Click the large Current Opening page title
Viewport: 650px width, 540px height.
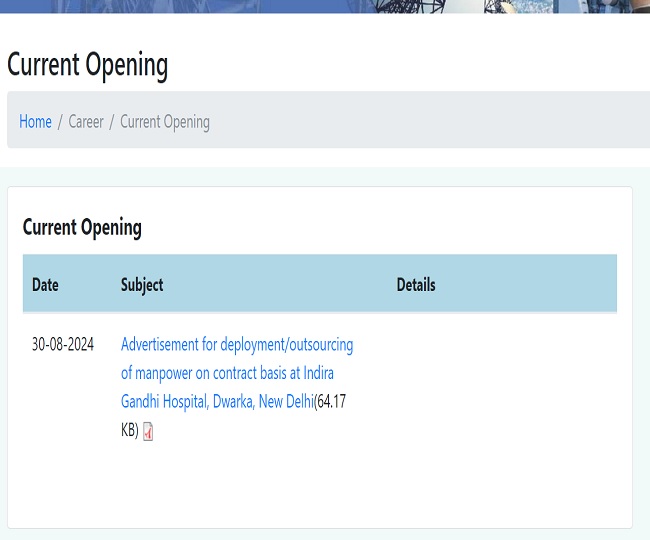(88, 65)
